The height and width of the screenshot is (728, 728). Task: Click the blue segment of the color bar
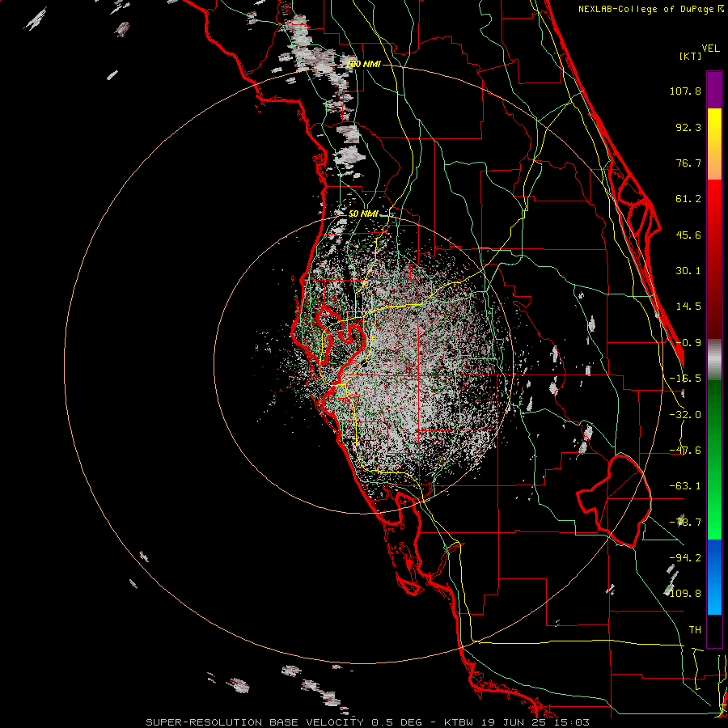[x=714, y=577]
